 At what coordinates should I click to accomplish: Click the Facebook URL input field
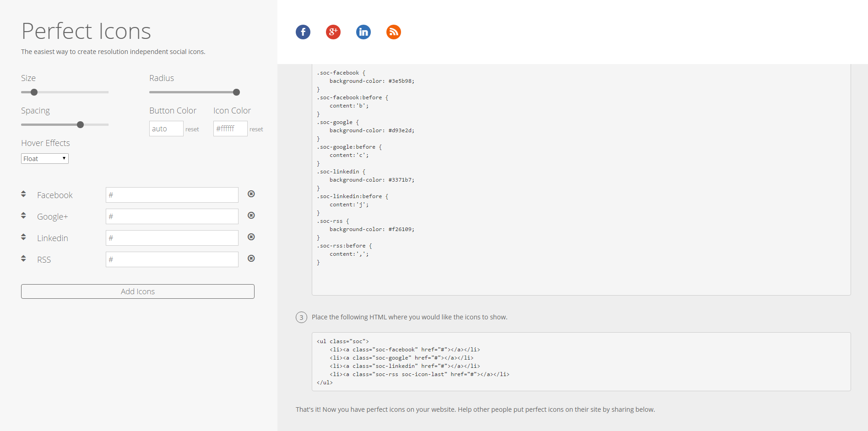[172, 195]
